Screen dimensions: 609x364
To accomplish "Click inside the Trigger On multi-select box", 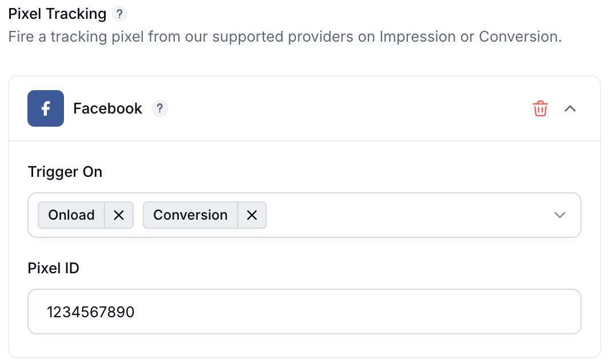I will point(304,215).
